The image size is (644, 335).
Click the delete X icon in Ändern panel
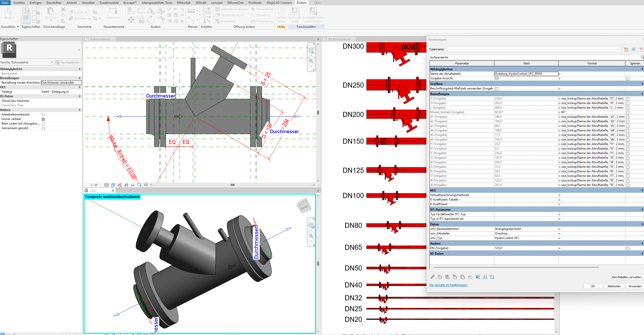[x=182, y=21]
